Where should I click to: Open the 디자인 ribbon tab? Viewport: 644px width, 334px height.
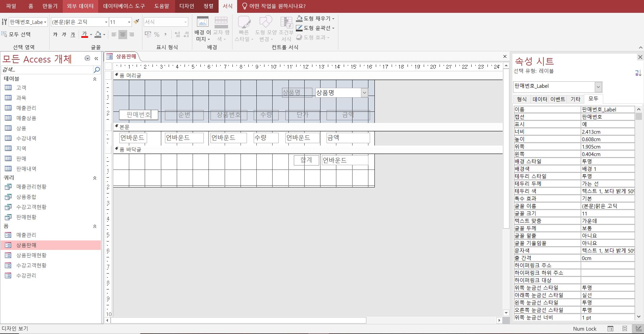pos(187,6)
